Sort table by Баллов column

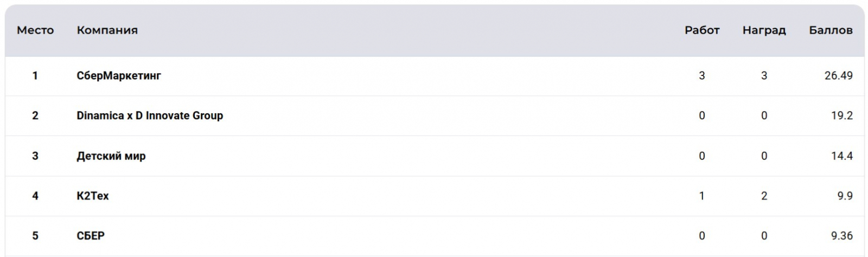point(831,30)
